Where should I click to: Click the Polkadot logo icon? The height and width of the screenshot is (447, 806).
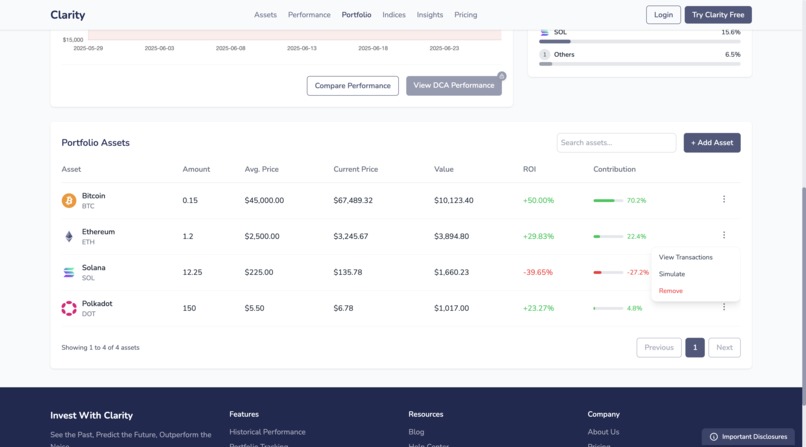coord(69,308)
